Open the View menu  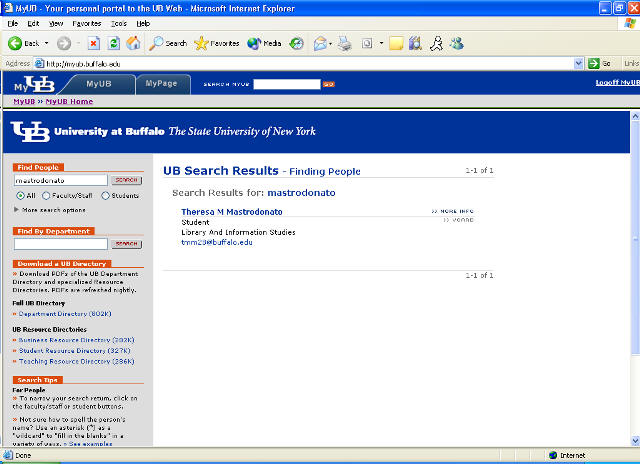pyautogui.click(x=56, y=24)
